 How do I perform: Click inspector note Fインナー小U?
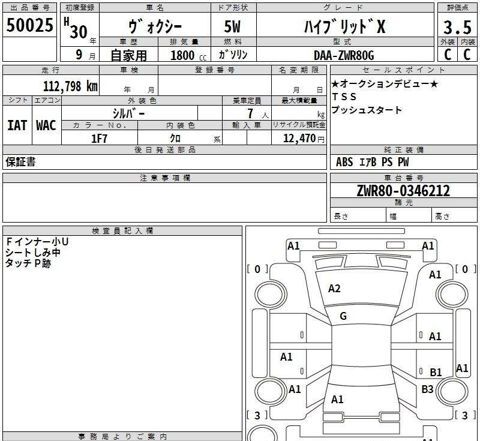click(37, 242)
